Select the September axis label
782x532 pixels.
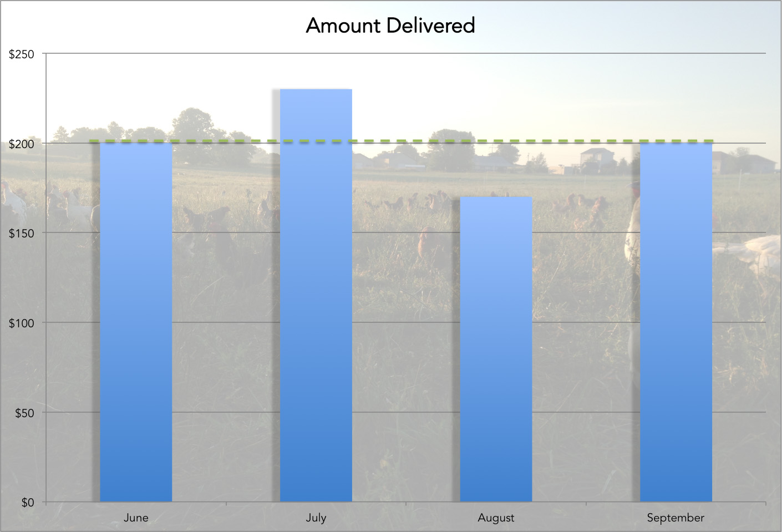pos(676,518)
